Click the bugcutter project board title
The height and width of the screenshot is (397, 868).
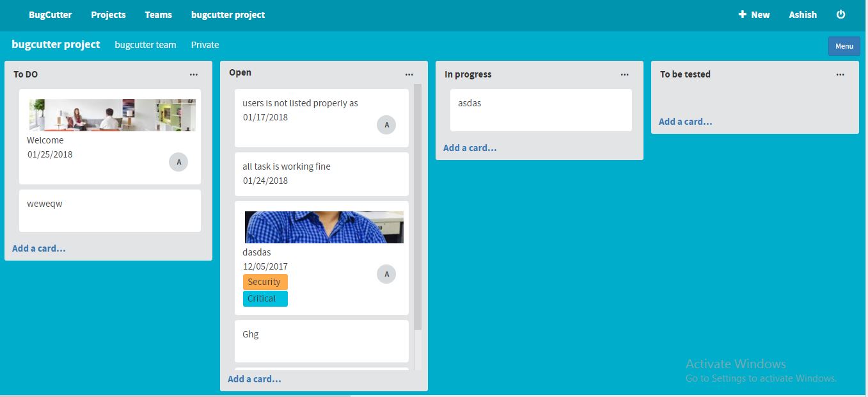(56, 44)
